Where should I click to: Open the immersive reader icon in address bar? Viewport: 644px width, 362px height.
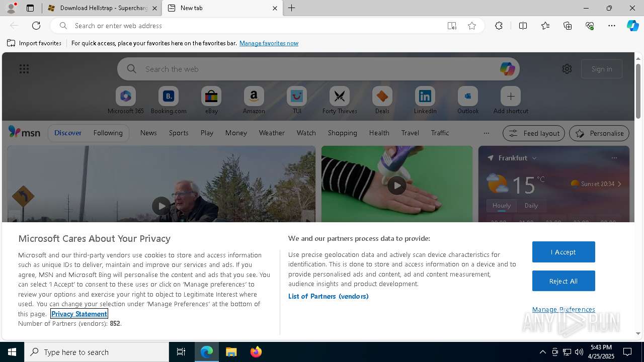click(x=452, y=26)
